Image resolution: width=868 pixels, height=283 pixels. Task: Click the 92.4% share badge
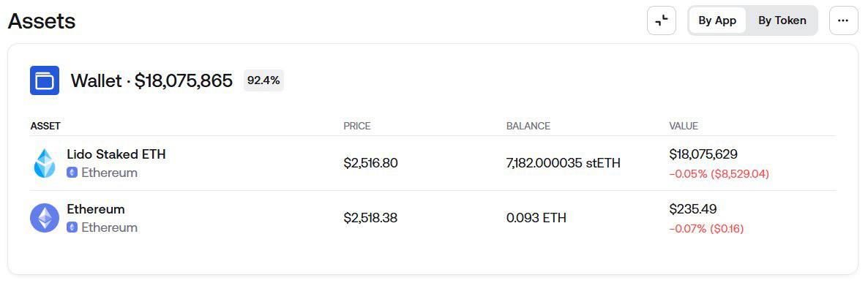(263, 80)
